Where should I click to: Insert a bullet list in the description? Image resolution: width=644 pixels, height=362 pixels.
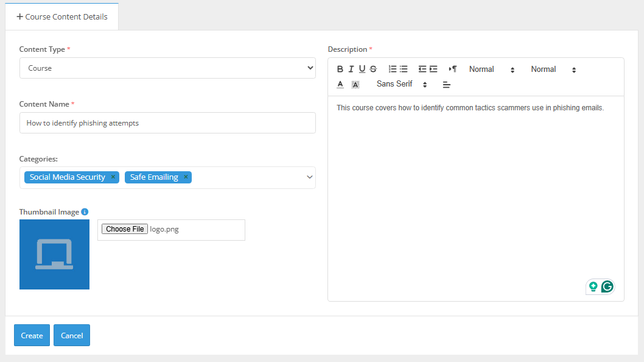404,69
